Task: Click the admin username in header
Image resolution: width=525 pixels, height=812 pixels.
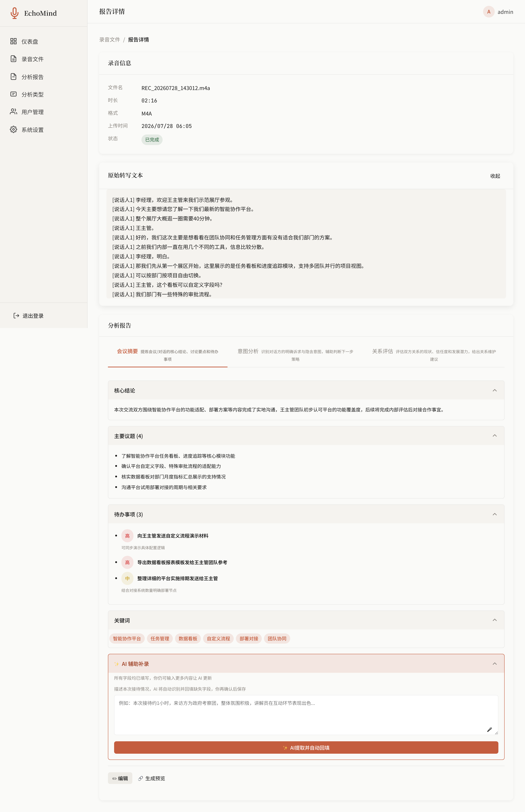Action: click(x=505, y=12)
